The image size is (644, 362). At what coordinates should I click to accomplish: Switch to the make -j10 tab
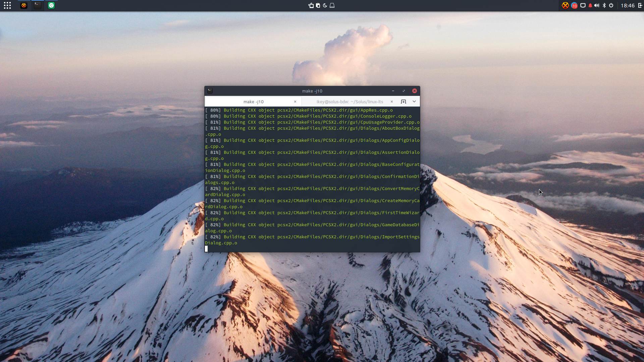click(253, 102)
